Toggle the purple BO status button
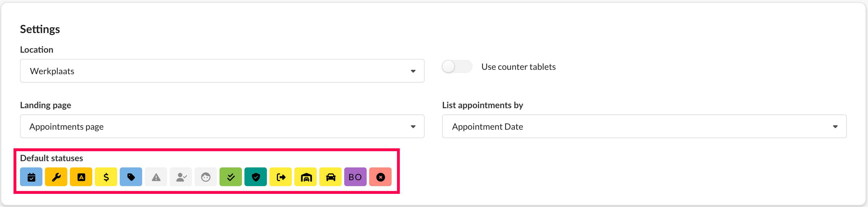Screen dimensions: 868x207 [355, 177]
